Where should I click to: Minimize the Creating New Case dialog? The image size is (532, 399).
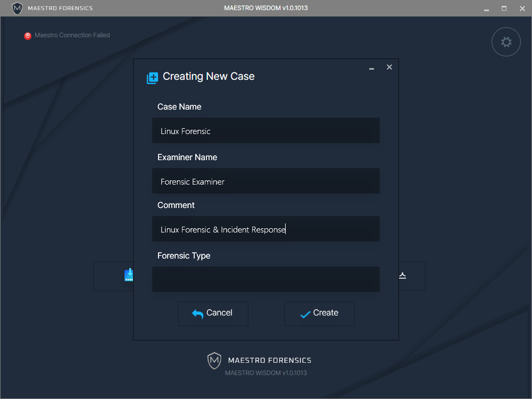point(371,68)
